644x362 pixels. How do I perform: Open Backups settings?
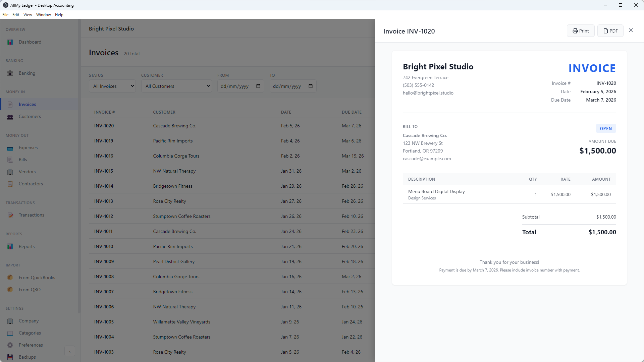pyautogui.click(x=27, y=357)
